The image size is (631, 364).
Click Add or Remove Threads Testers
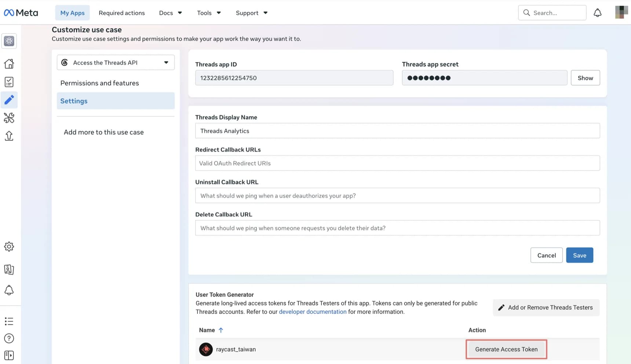[546, 308]
